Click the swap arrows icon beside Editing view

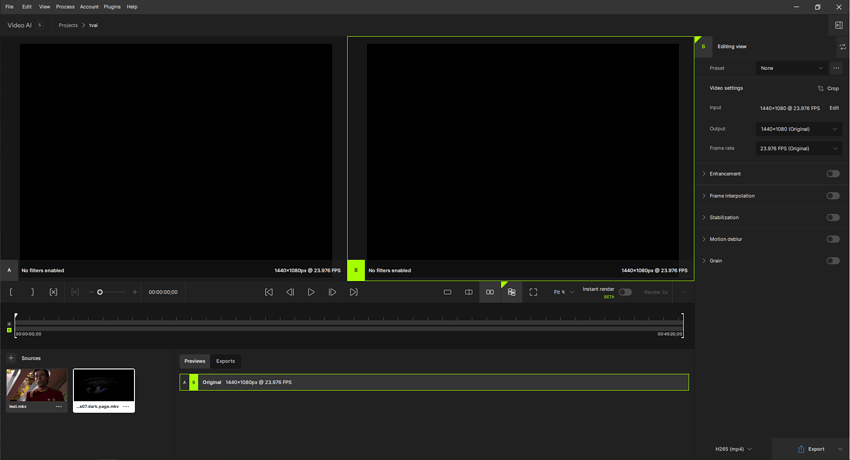click(842, 47)
